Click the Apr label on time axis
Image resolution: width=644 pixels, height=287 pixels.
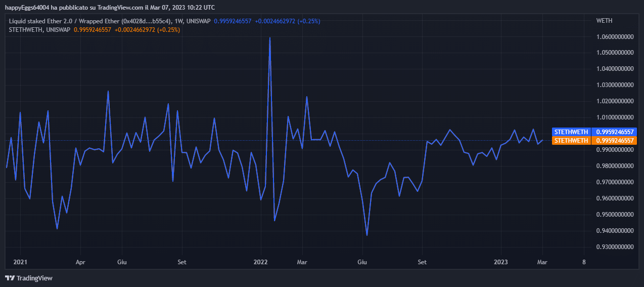click(x=80, y=262)
